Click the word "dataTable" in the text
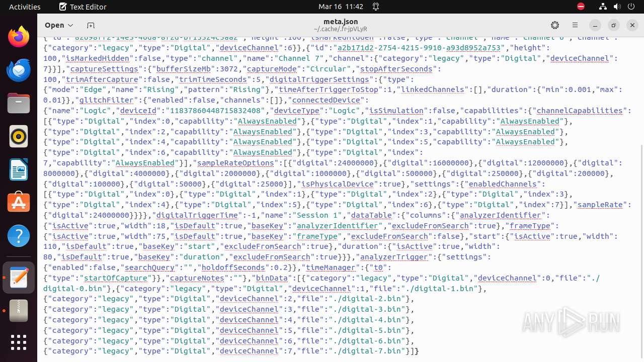Screen dimensions: 644x362 point(370,215)
